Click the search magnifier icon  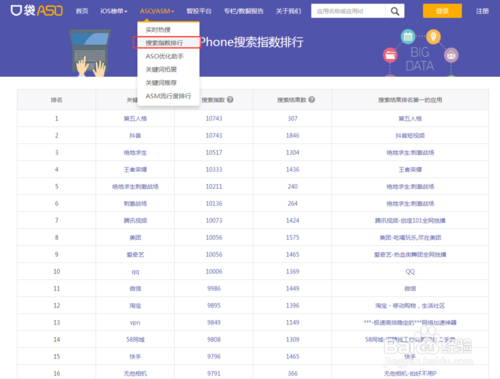[395, 11]
